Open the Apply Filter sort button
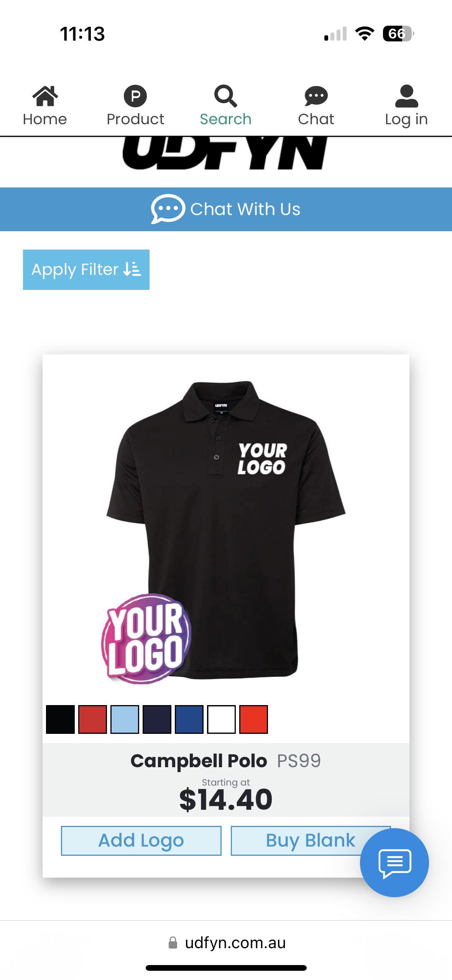 tap(86, 270)
